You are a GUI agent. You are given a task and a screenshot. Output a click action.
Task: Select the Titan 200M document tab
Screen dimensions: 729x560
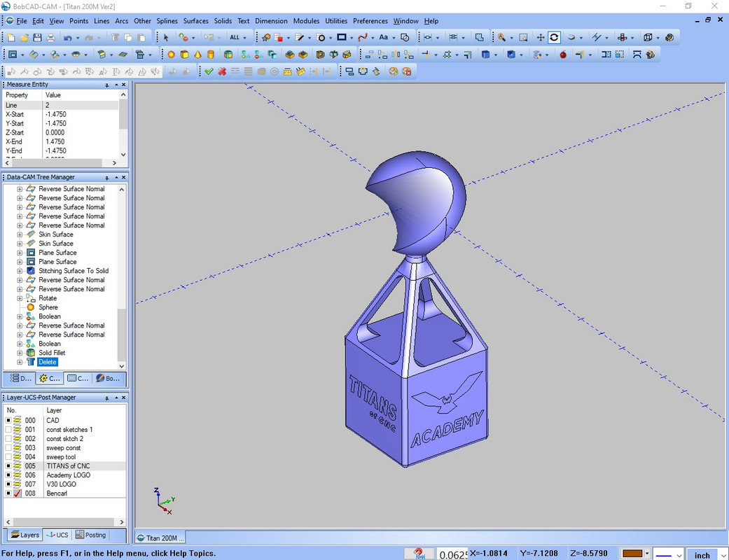click(x=161, y=538)
